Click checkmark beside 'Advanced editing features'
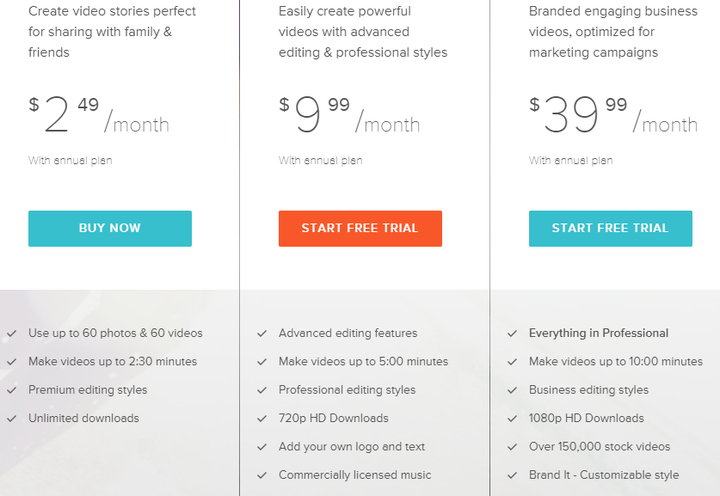Screen dimensions: 720x496 pyautogui.click(x=262, y=333)
